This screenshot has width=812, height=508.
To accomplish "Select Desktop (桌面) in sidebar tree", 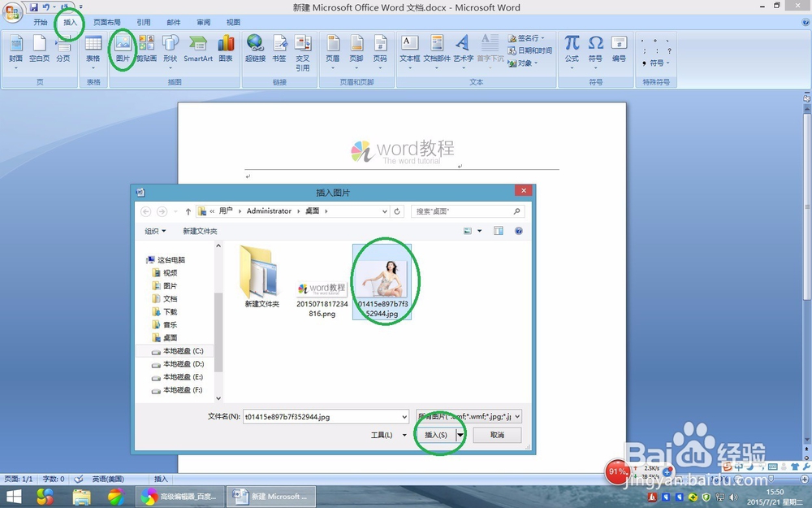I will click(165, 337).
